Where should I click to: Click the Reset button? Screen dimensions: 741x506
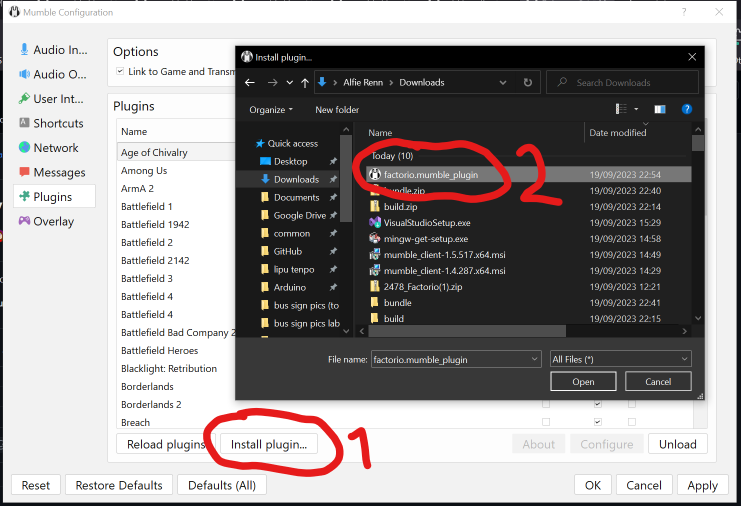(x=35, y=485)
